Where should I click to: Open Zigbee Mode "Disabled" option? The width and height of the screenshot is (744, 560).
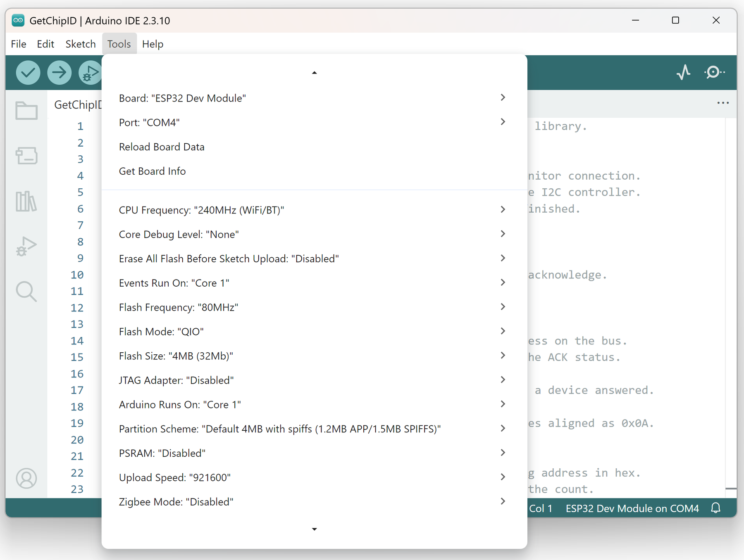coord(314,502)
